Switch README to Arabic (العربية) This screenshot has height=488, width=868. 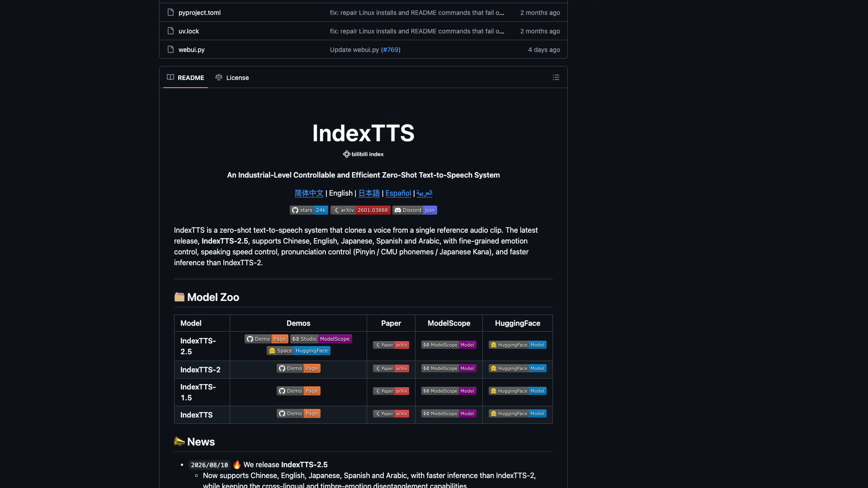click(x=424, y=193)
